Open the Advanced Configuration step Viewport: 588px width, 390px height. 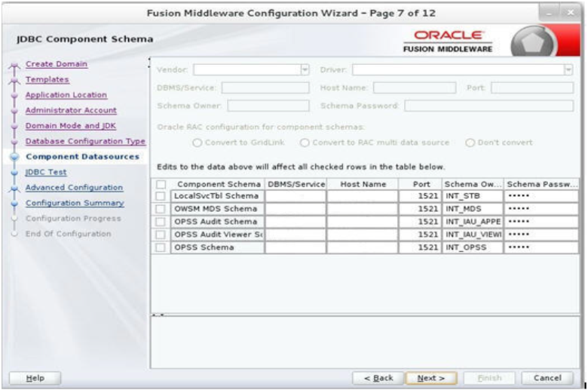click(74, 187)
